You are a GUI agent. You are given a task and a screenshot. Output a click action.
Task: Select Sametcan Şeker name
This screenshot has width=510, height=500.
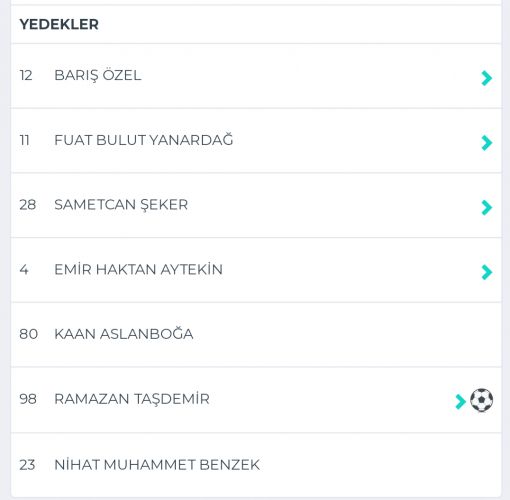tap(121, 205)
